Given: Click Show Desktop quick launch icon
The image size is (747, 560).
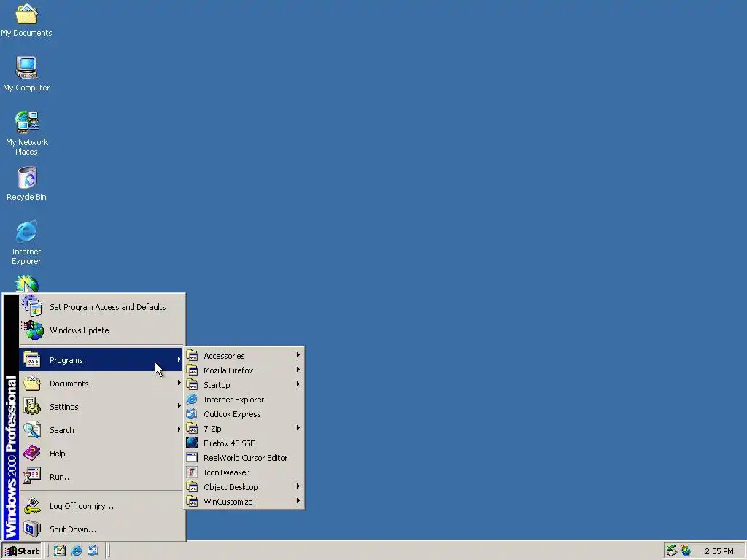Looking at the screenshot, I should point(60,551).
